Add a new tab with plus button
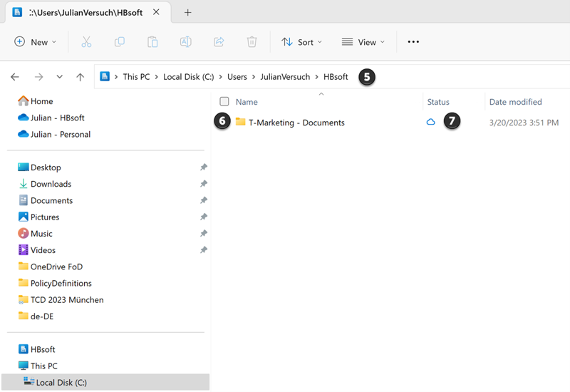The width and height of the screenshot is (570, 392). (x=188, y=12)
